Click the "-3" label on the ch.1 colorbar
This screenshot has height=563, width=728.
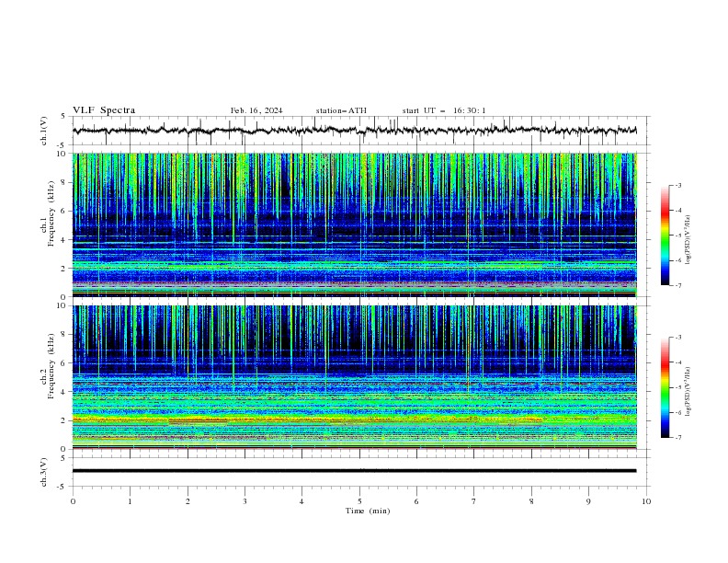(678, 185)
